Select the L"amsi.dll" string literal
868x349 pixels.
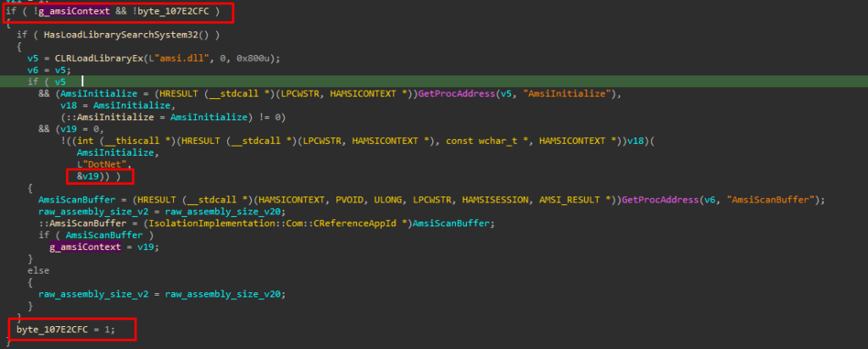pos(175,58)
